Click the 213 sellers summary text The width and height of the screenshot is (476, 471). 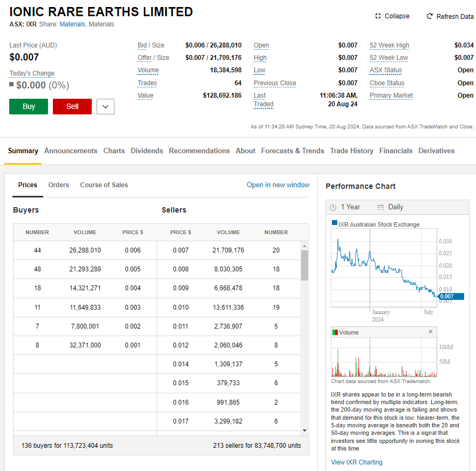pyautogui.click(x=257, y=446)
